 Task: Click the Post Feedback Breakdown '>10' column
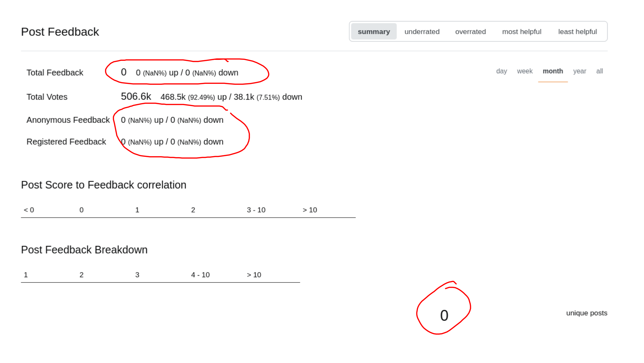point(254,275)
